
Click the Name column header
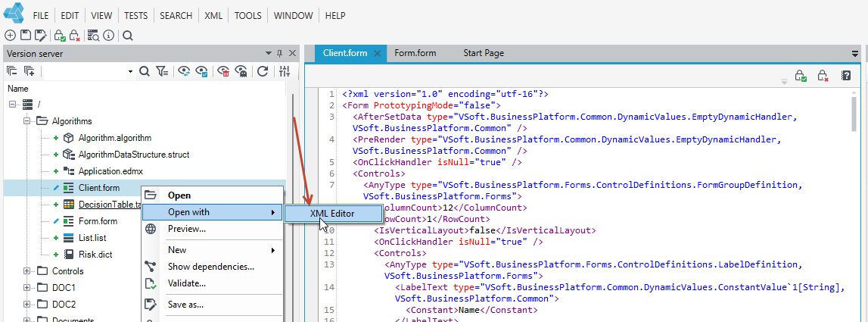click(x=17, y=89)
